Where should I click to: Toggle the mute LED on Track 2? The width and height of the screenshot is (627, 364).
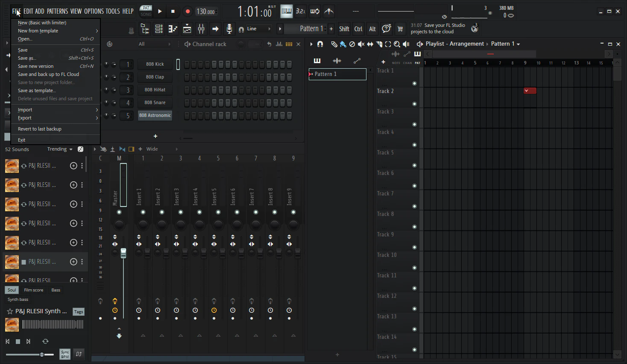pos(414,104)
